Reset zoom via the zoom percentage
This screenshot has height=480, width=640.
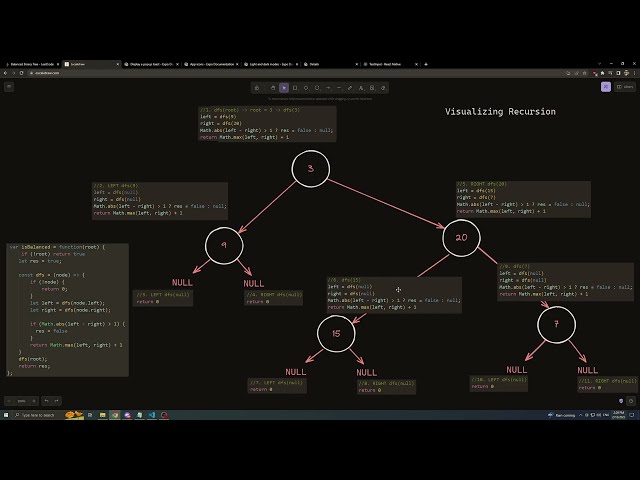21,401
